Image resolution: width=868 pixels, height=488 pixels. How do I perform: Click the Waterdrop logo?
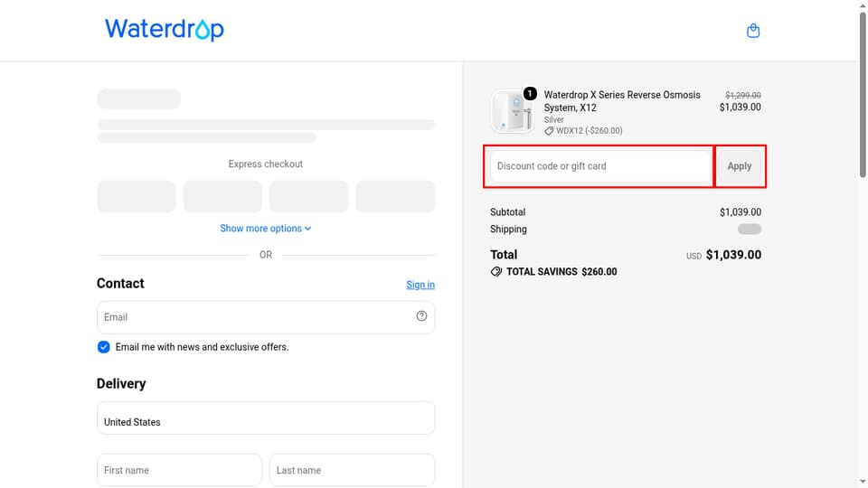(165, 29)
